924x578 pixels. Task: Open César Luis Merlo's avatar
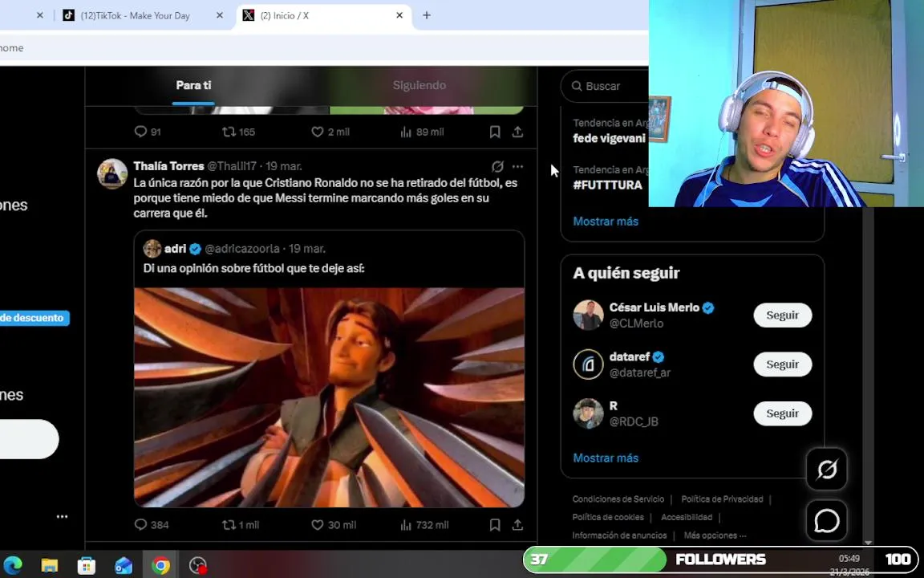tap(588, 315)
